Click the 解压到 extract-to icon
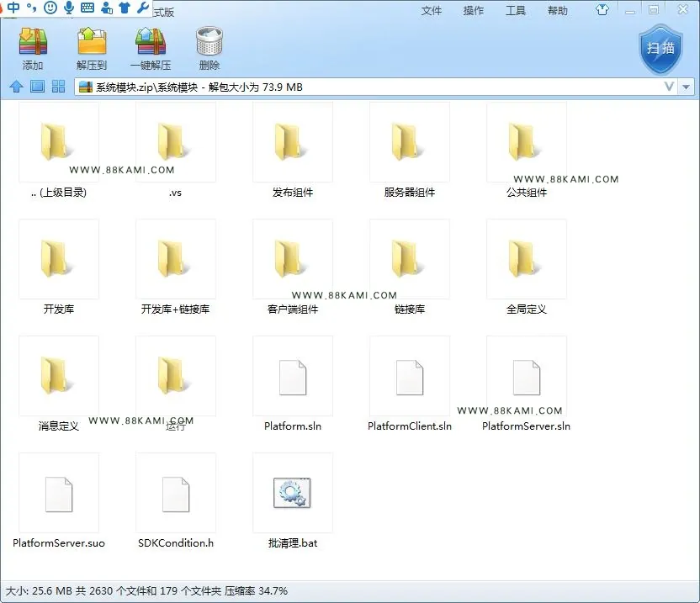Viewport: 700px width, 603px height. 92,41
